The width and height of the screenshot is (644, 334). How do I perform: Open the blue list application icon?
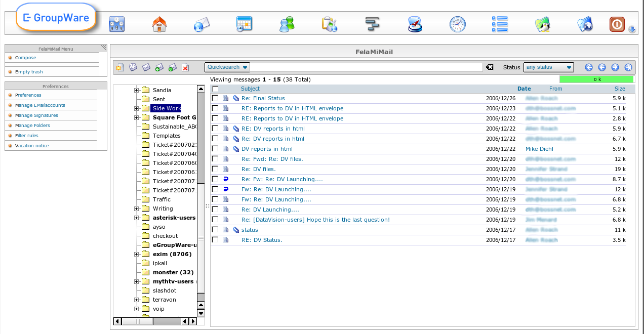pos(500,24)
